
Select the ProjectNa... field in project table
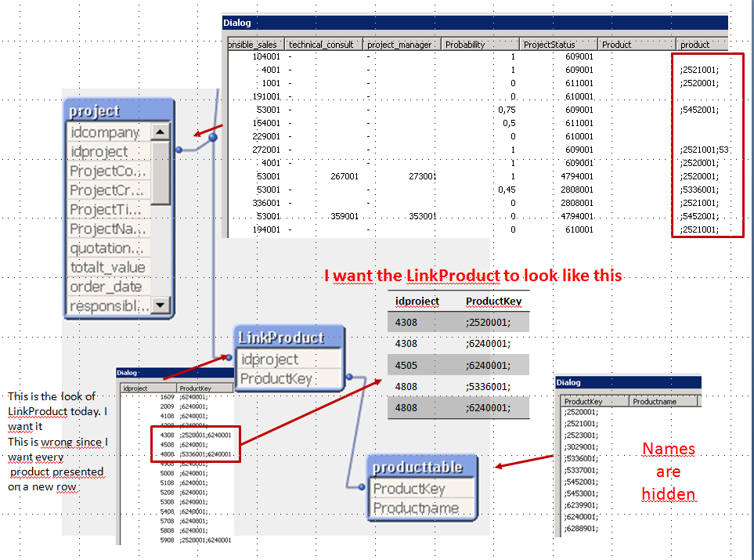tap(109, 229)
